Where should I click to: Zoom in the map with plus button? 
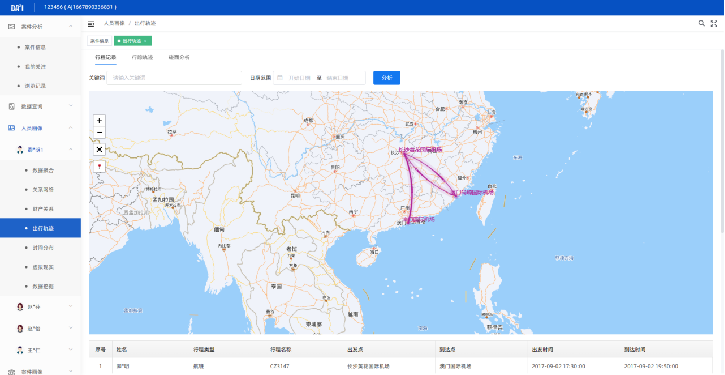[x=99, y=120]
